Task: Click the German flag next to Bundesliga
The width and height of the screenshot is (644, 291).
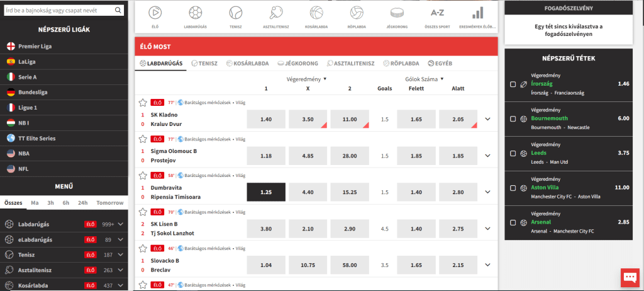Action: 11,92
